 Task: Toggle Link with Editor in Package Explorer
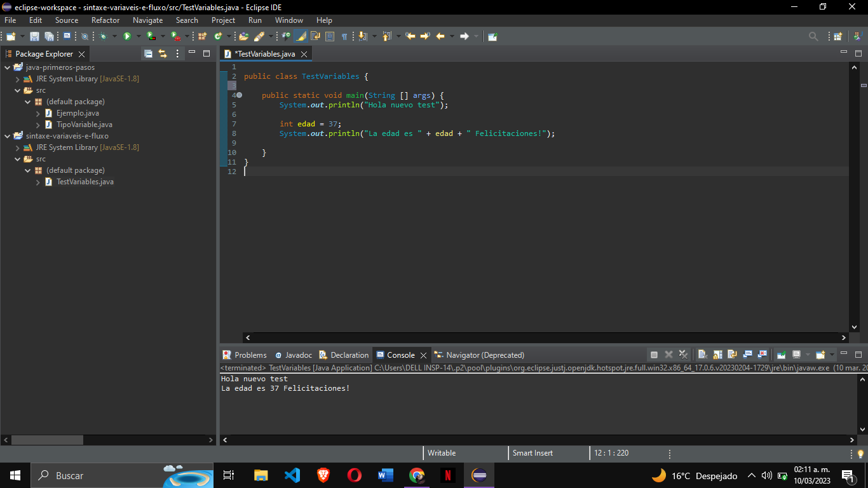coord(163,53)
